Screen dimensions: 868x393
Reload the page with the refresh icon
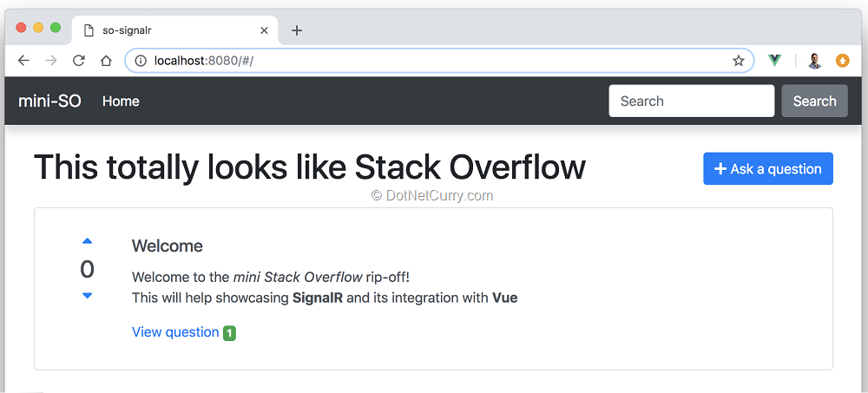point(79,61)
